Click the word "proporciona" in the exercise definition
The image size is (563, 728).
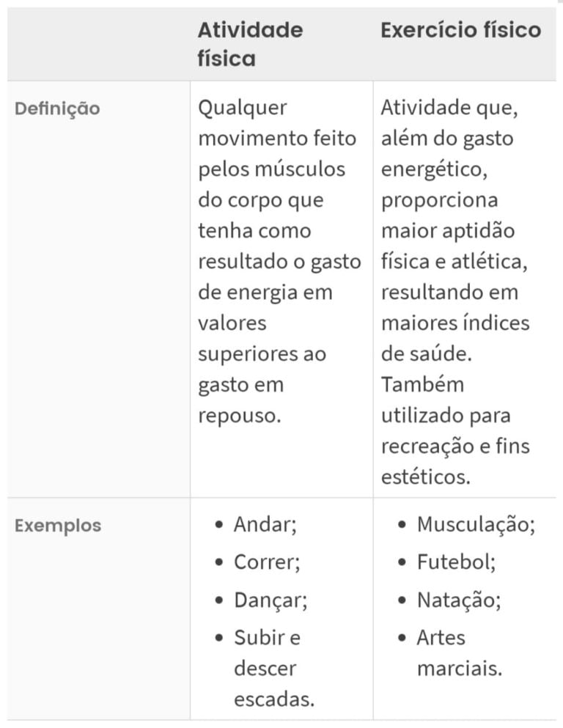(x=439, y=200)
